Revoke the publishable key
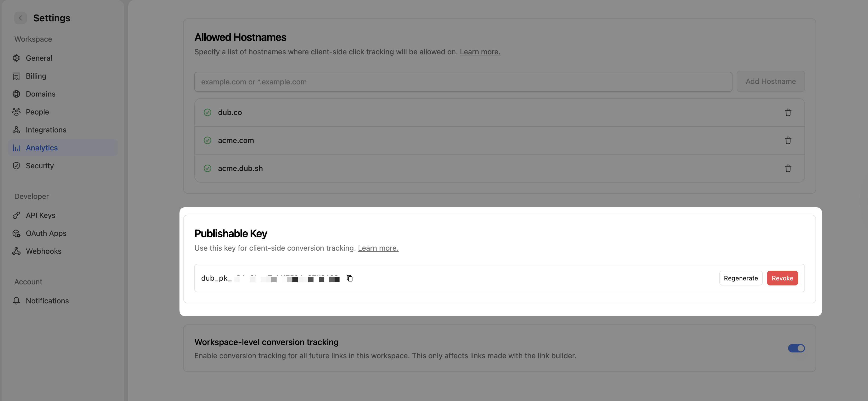This screenshot has width=868, height=401. [x=782, y=278]
